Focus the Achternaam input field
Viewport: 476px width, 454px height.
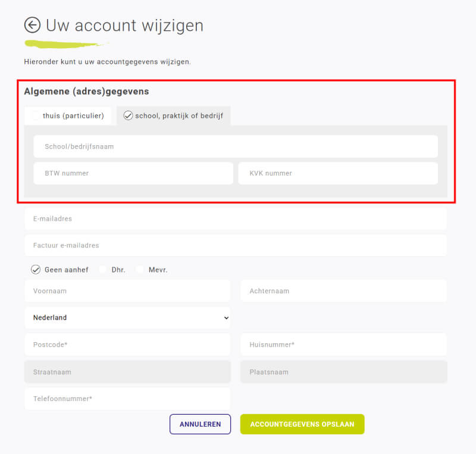click(344, 291)
